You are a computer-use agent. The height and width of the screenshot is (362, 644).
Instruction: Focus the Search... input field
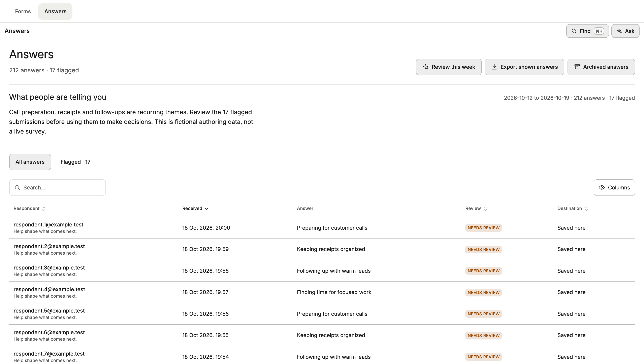tap(58, 187)
